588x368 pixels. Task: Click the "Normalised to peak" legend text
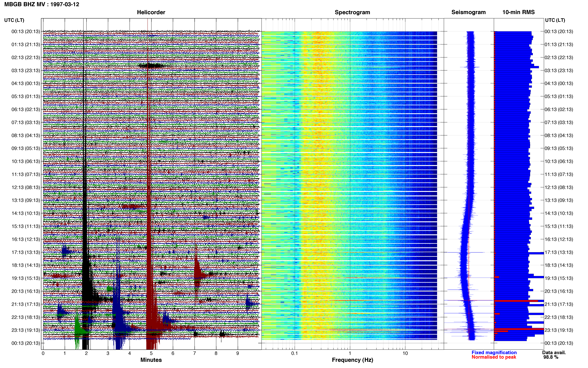(494, 357)
